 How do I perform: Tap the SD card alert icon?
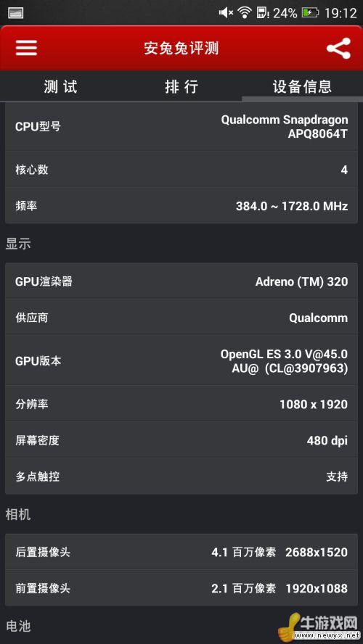click(x=262, y=13)
